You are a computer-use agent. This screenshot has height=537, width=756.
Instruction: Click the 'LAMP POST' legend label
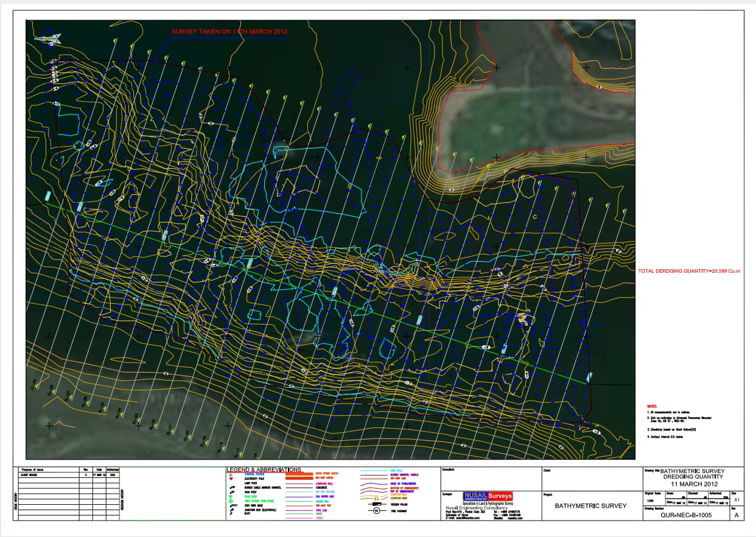click(251, 483)
